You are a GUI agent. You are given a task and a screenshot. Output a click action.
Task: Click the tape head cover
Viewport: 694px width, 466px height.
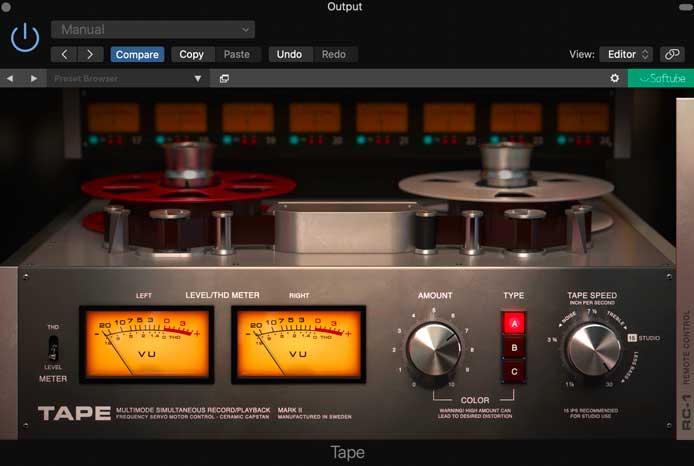click(345, 227)
